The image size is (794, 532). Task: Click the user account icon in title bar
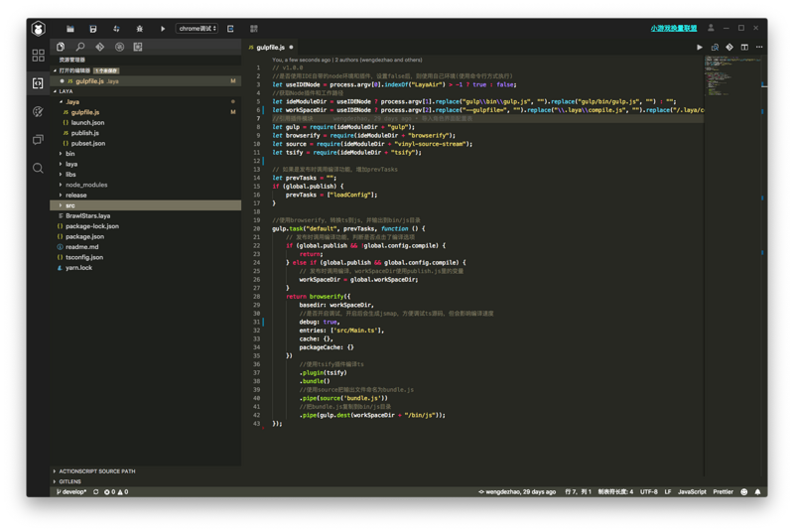click(x=711, y=28)
